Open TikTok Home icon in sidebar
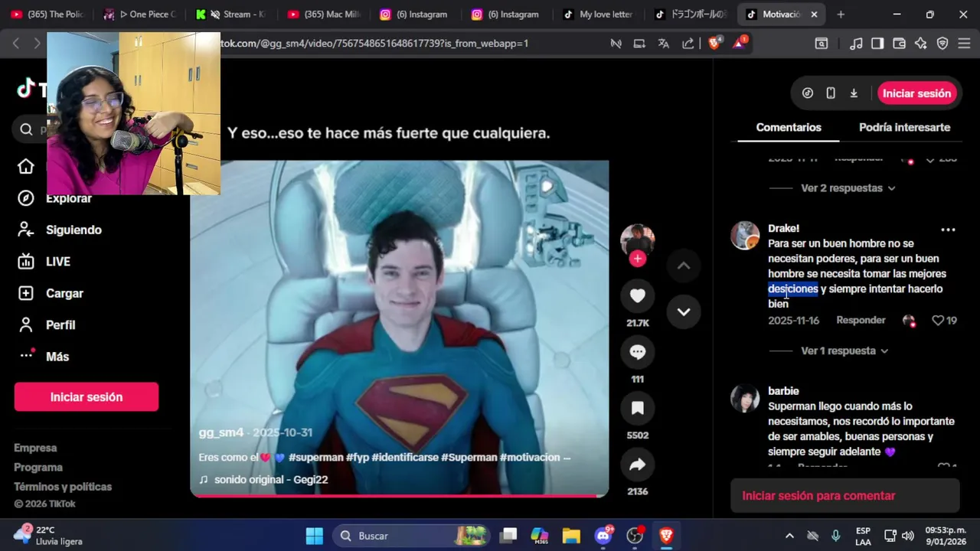Image resolution: width=980 pixels, height=551 pixels. (26, 167)
